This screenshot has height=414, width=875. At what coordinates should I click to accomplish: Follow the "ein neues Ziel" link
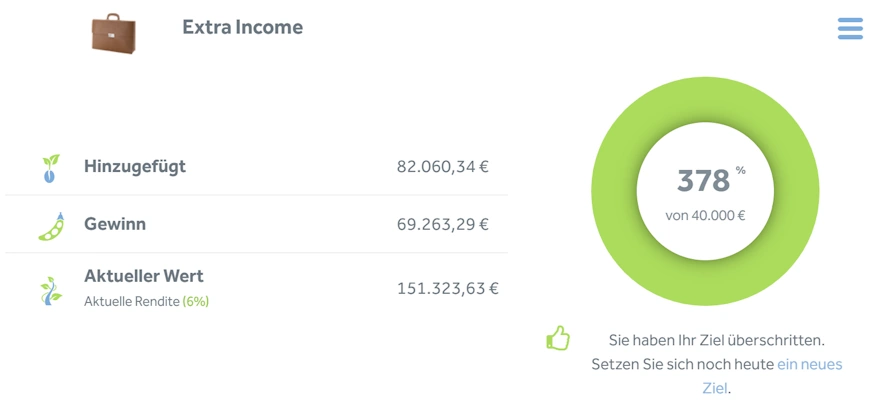(x=809, y=364)
